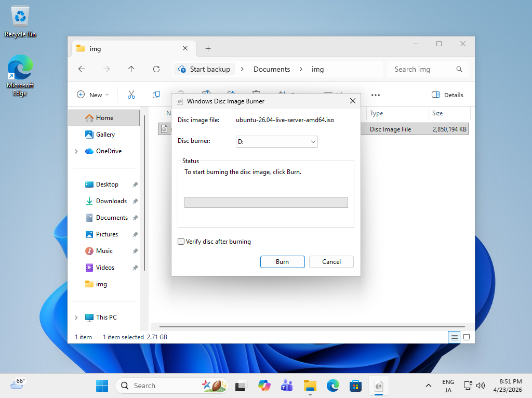Image resolution: width=532 pixels, height=398 pixels.
Task: Expand the This PC tree node
Action: pos(76,317)
